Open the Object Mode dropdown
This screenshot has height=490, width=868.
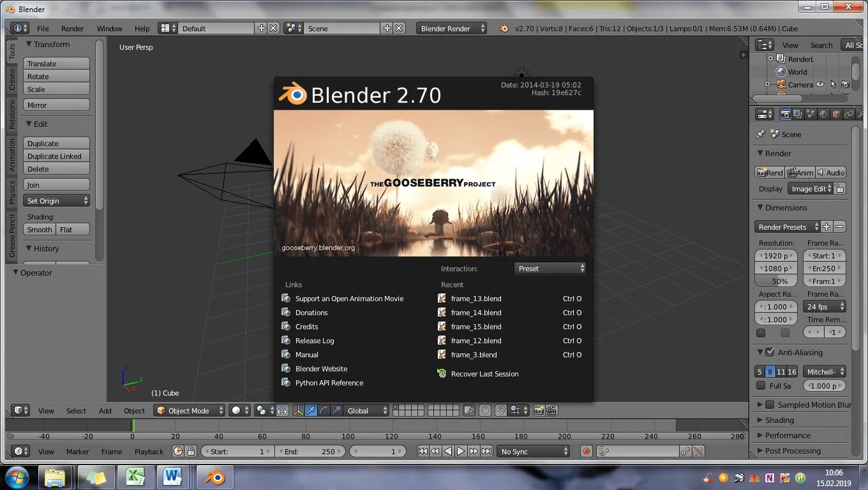tap(190, 410)
